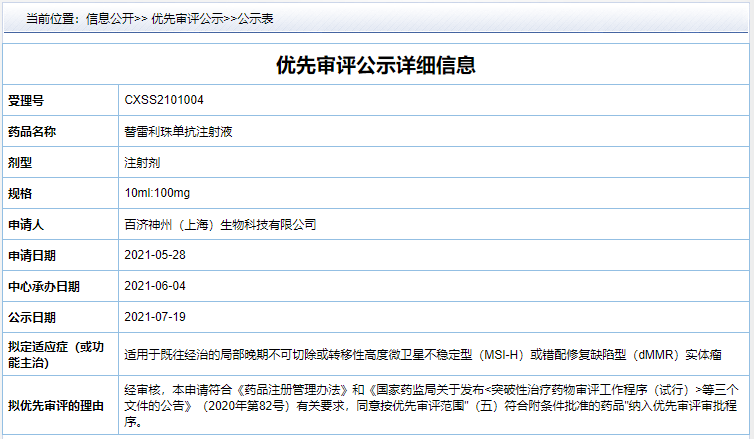Click the 规格 row label

(x=20, y=193)
